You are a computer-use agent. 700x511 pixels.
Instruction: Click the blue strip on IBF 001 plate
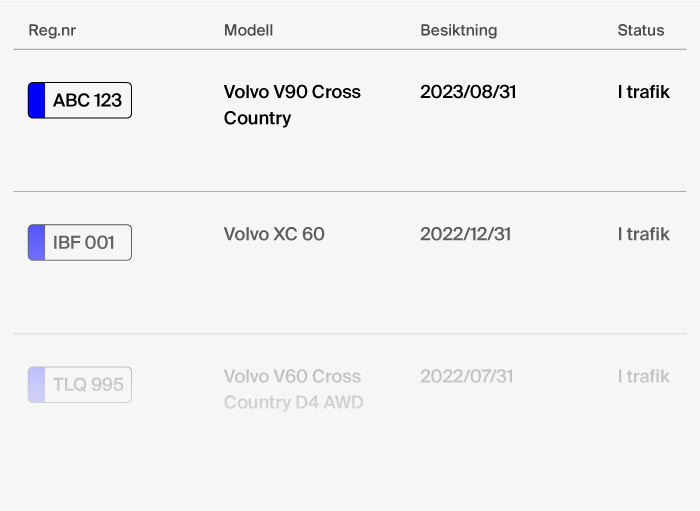pos(37,242)
